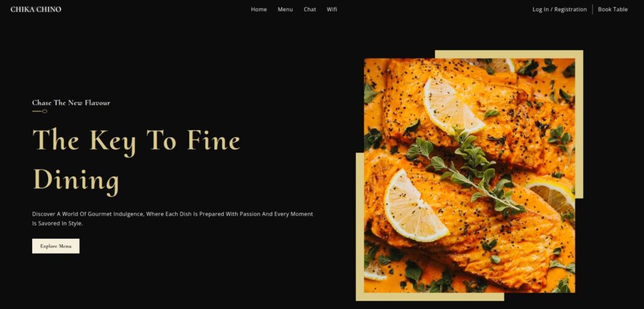The height and width of the screenshot is (309, 644).
Task: Click the gold frame above the image
Action: 509,54
